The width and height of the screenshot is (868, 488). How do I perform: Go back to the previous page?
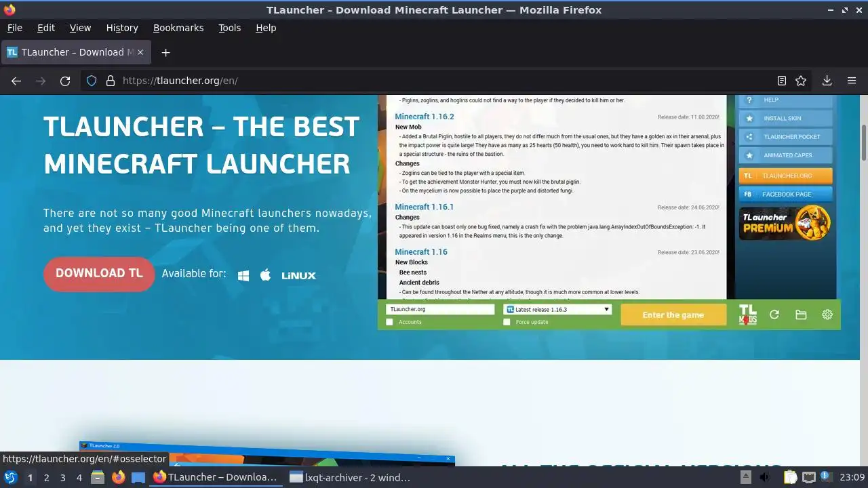(16, 81)
